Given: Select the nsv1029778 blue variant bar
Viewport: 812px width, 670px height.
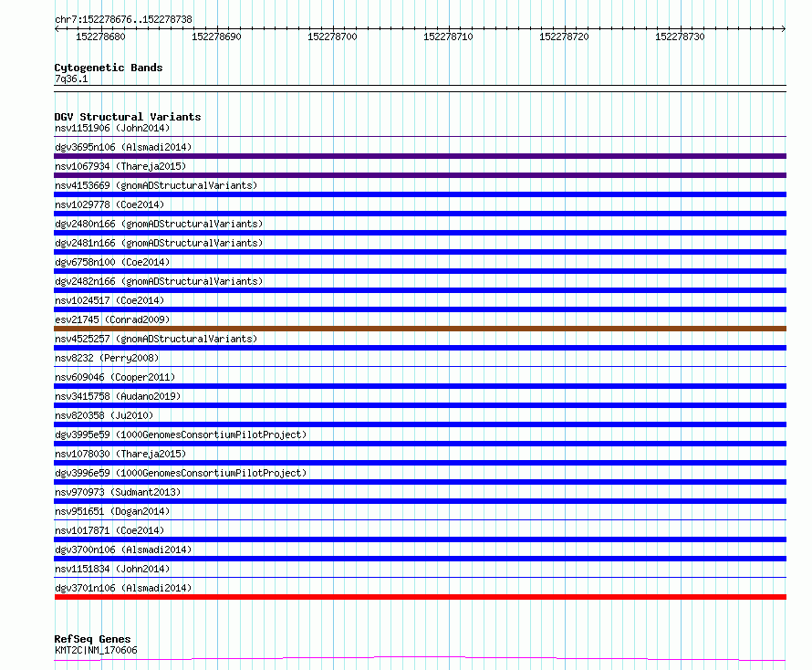Looking at the screenshot, I should [x=420, y=214].
